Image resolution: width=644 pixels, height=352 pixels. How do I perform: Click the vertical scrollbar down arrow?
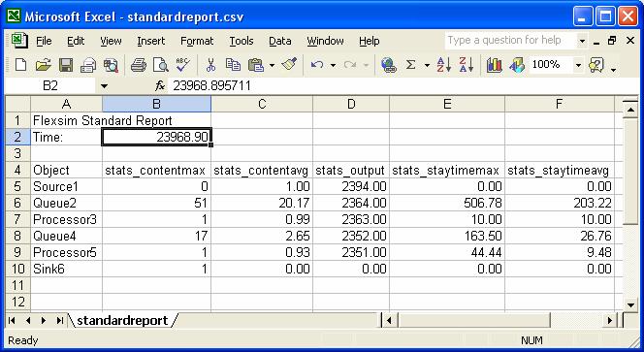coord(630,304)
